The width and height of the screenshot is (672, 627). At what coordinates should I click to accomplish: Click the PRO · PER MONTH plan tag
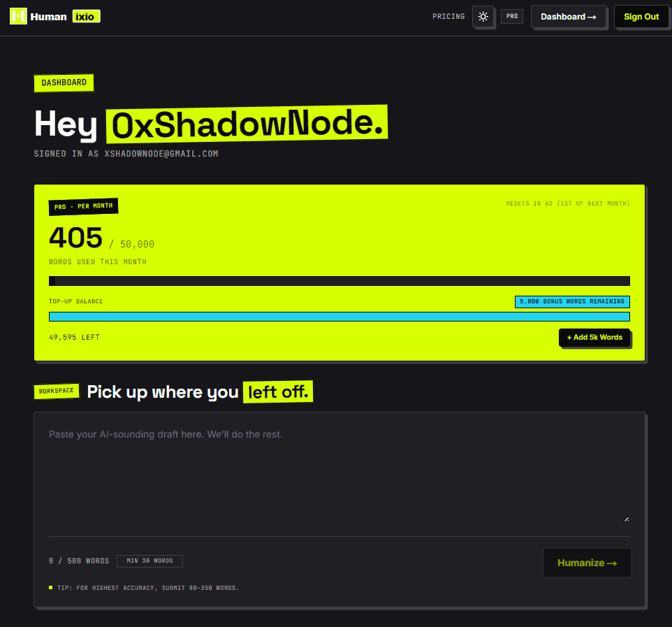coord(83,206)
